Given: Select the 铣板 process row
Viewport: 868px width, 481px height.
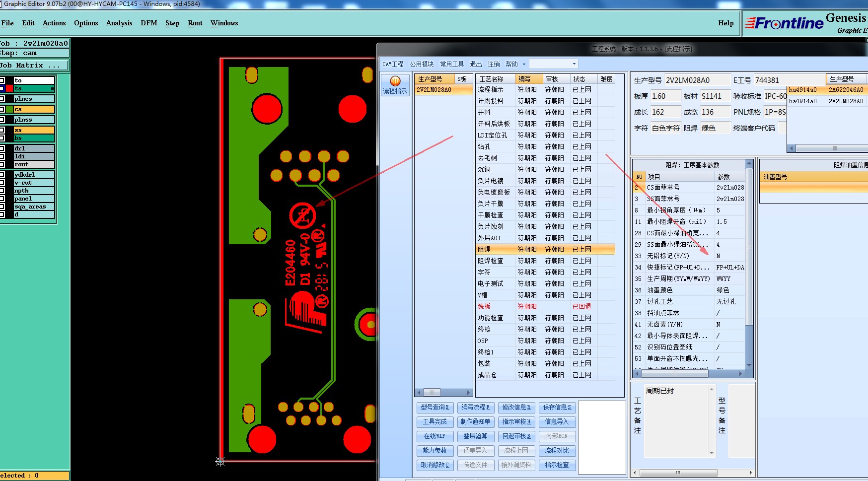Looking at the screenshot, I should coord(545,306).
